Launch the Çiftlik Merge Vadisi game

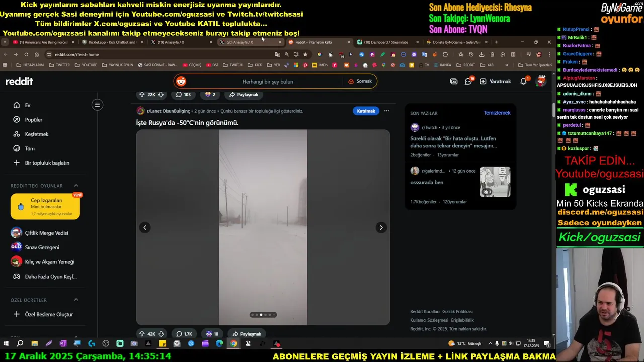tap(46, 233)
